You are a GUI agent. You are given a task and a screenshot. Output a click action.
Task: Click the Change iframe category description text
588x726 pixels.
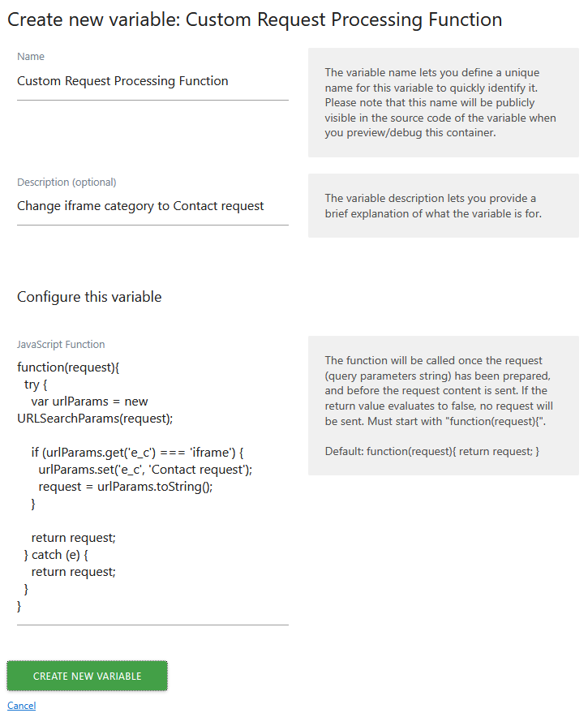point(139,206)
